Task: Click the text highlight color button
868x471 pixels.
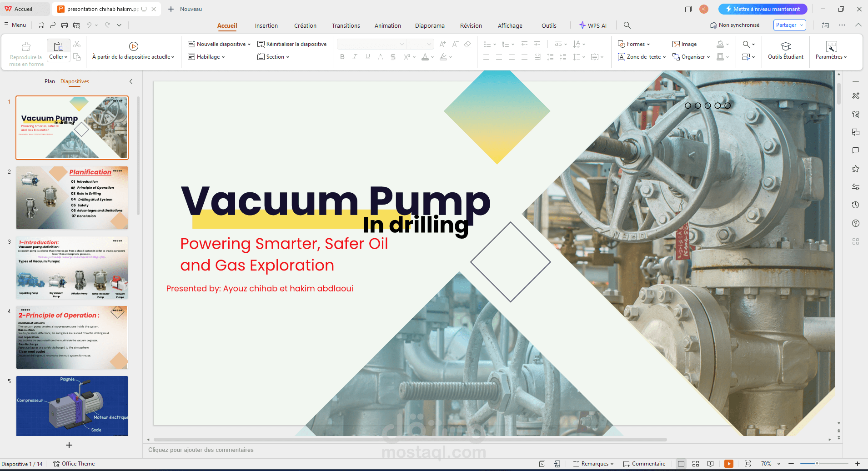Action: pos(443,57)
